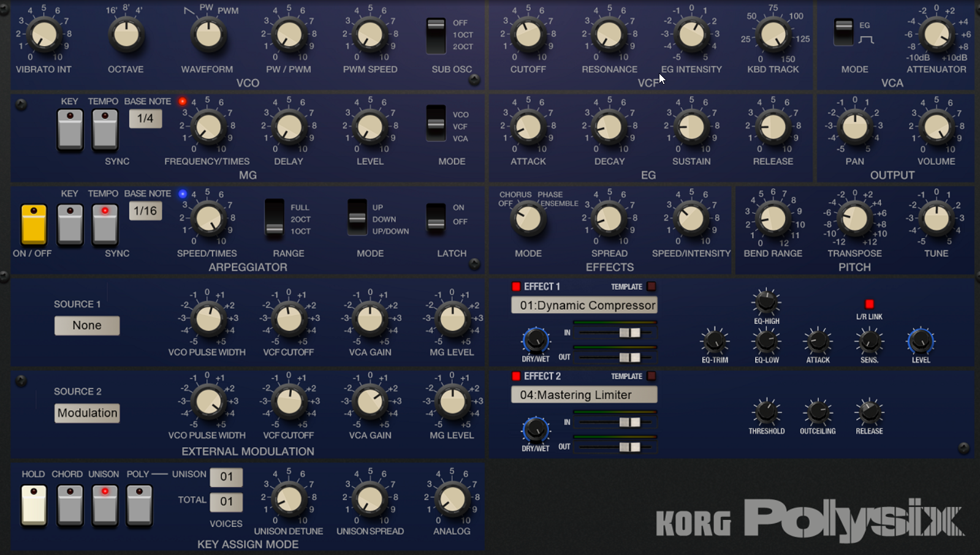Toggle the Arpeggiator ON / OFF button
The image size is (980, 555).
pyautogui.click(x=34, y=224)
